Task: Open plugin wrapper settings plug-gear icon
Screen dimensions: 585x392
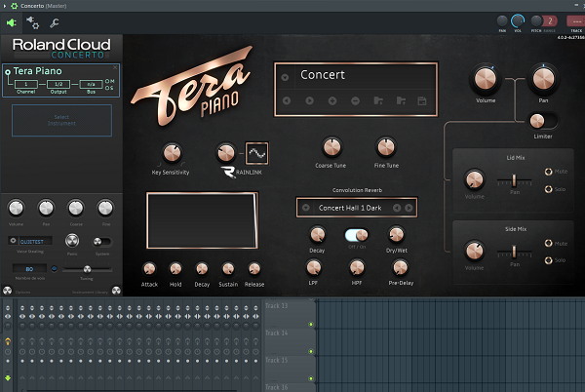Action: pos(32,23)
